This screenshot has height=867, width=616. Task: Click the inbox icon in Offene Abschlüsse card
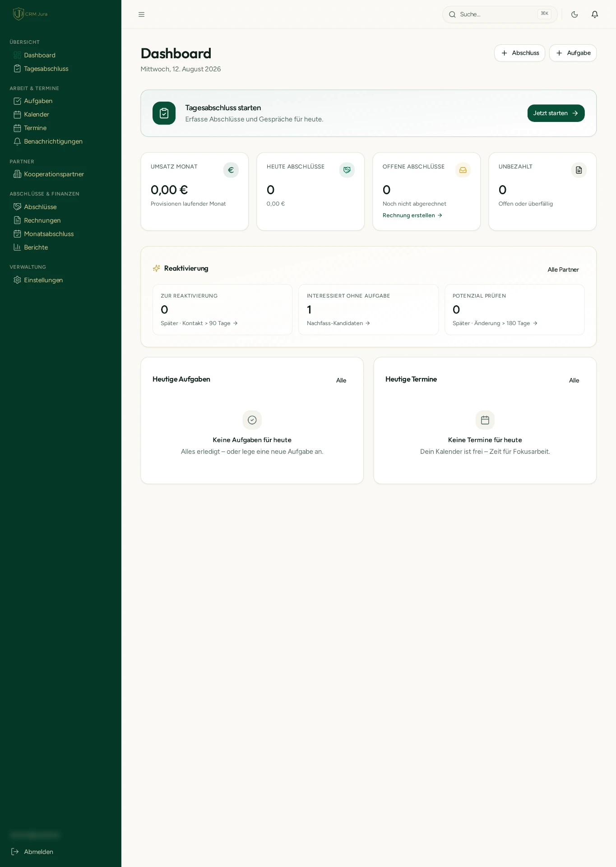pos(463,170)
